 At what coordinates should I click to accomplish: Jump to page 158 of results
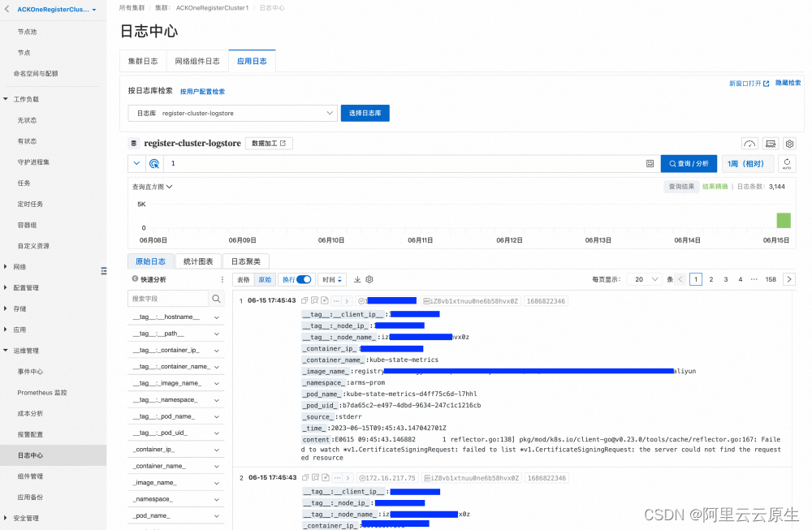coord(771,279)
